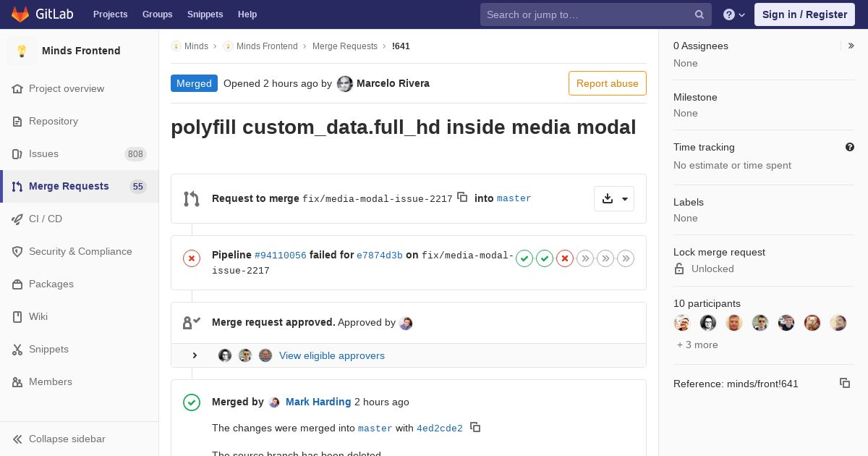Open commit e7874d3b link
The image size is (868, 456).
380,256
